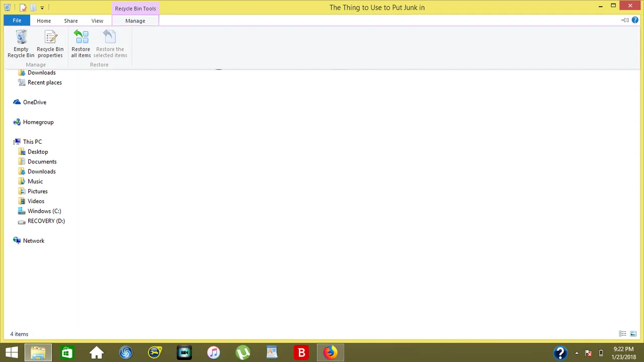
Task: Select Network in the navigation pane
Action: coord(34,241)
